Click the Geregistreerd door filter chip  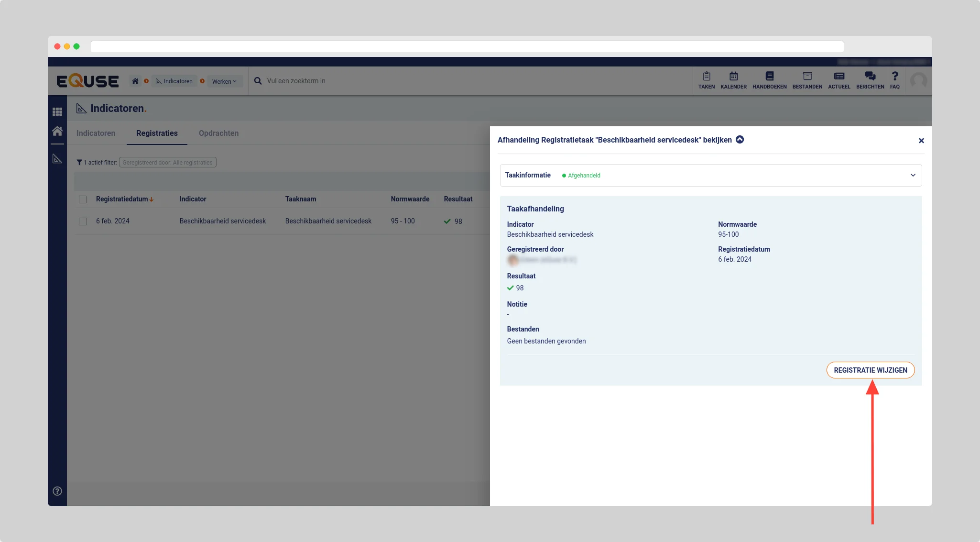[167, 163]
